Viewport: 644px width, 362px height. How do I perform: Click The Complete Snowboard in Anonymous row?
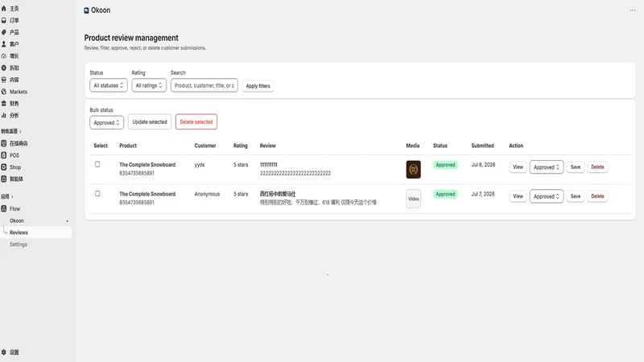pyautogui.click(x=147, y=194)
